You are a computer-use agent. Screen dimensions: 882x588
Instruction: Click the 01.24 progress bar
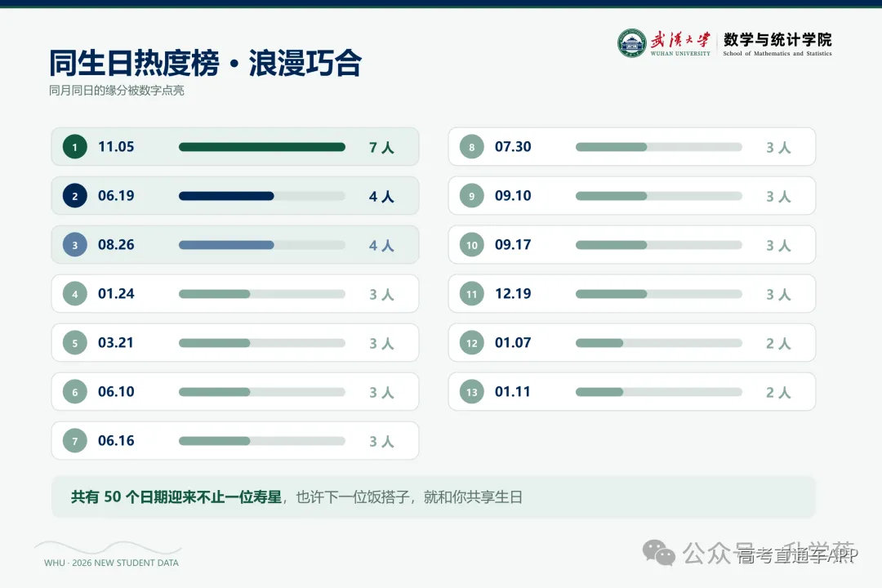[262, 294]
